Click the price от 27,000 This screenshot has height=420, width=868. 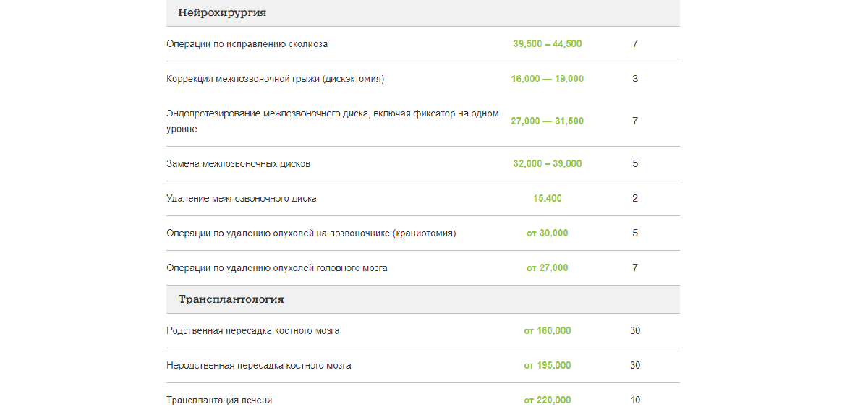[547, 268]
